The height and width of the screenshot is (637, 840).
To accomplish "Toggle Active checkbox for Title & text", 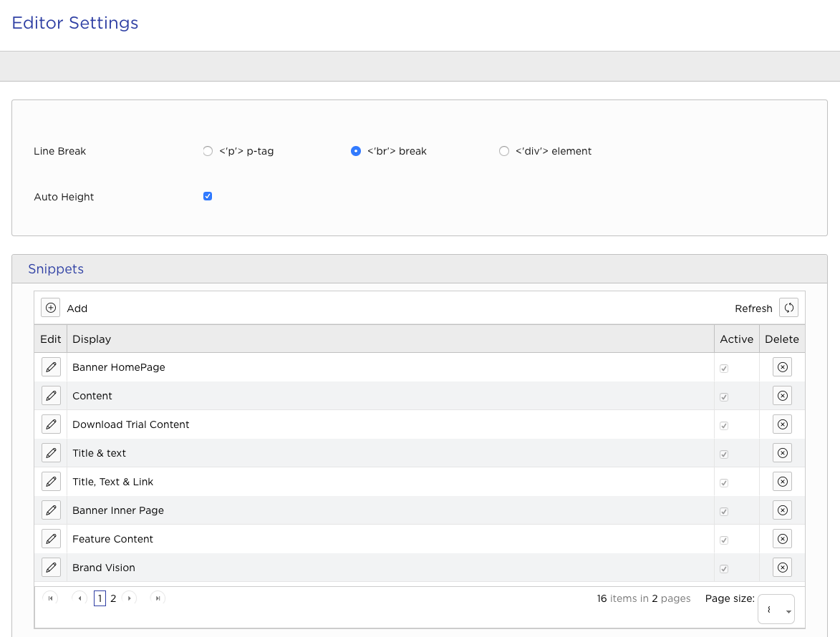I will click(x=724, y=454).
